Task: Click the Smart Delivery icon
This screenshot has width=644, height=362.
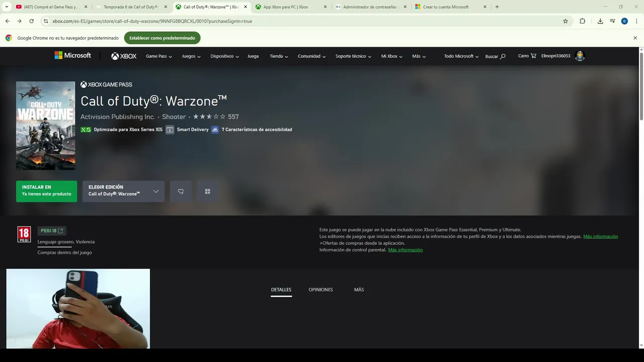Action: (x=170, y=130)
